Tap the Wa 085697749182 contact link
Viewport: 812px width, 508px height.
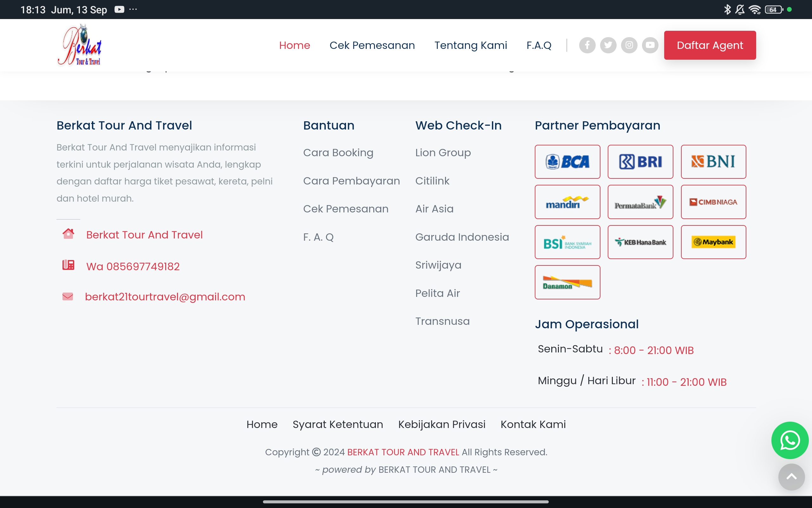click(133, 266)
